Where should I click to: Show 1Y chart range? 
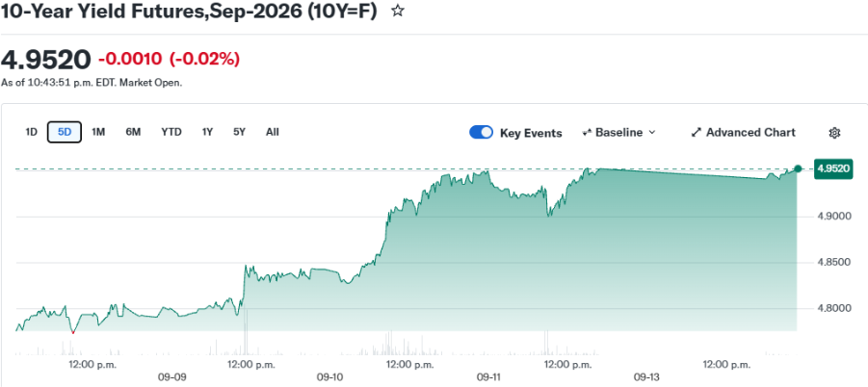click(x=207, y=132)
